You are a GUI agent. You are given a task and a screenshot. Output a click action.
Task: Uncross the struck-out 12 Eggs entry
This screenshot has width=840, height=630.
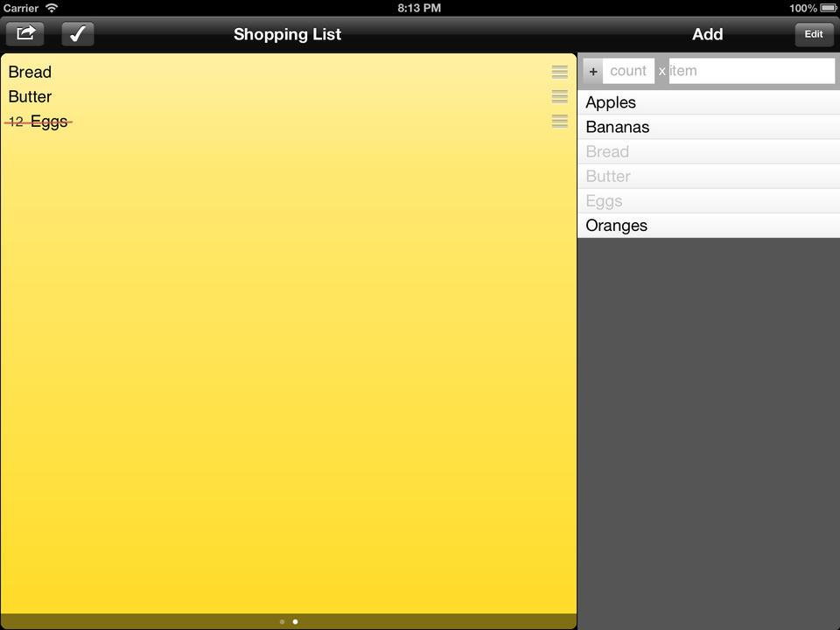click(x=38, y=122)
